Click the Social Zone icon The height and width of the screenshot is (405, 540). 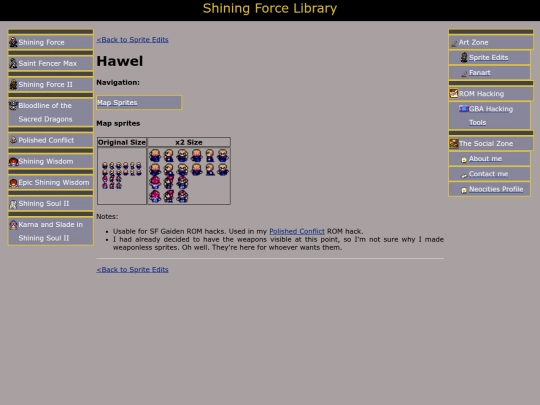coord(454,143)
